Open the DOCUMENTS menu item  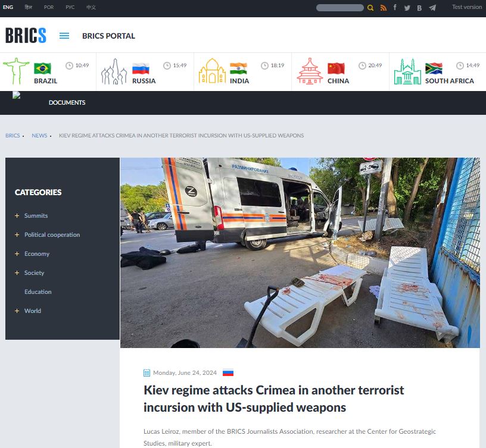point(67,102)
